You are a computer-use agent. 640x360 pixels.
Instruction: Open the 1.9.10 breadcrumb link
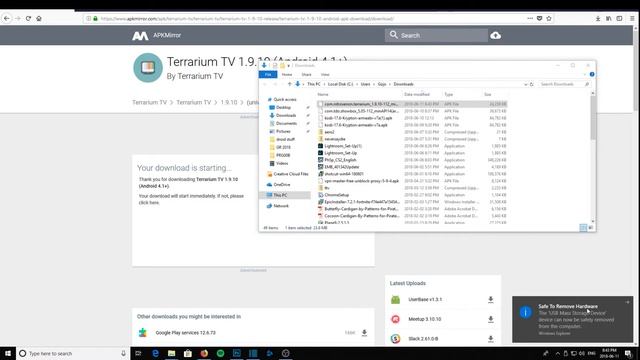[229, 102]
